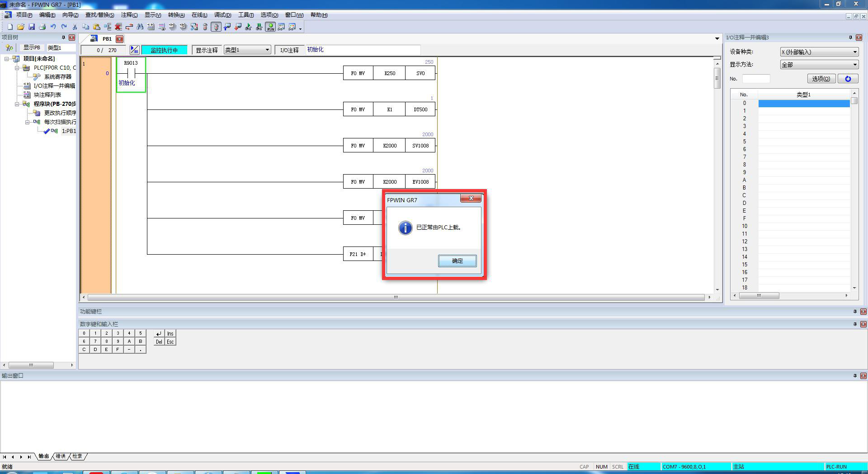Viewport: 868px width, 474px height.
Task: Click 确定 in the upload dialog
Action: coord(457,261)
